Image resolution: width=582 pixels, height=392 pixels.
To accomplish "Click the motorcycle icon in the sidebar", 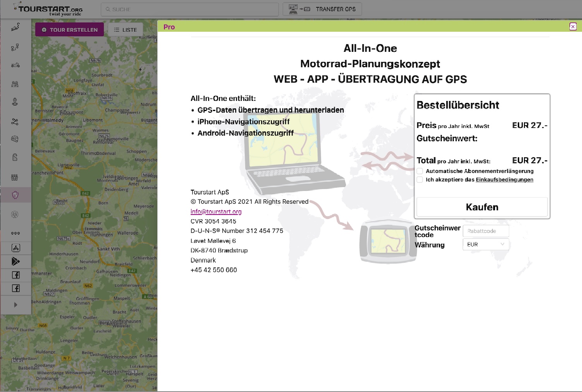I will tap(15, 65).
